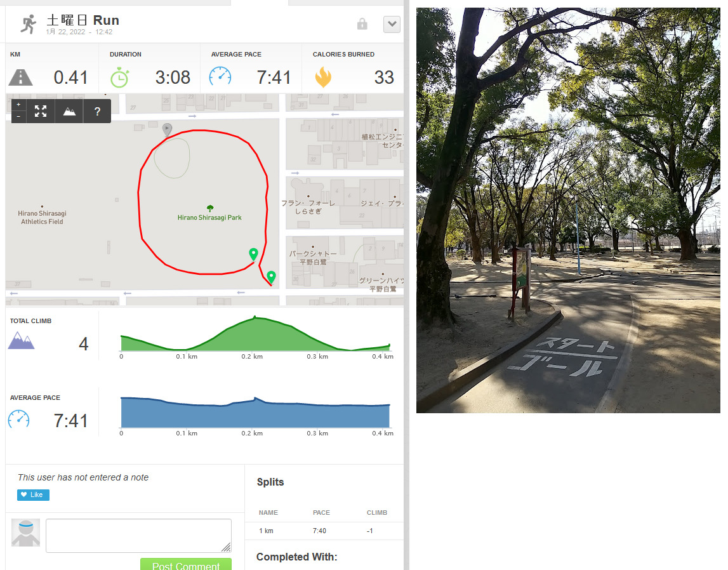Click the PACE column header

coord(321,512)
